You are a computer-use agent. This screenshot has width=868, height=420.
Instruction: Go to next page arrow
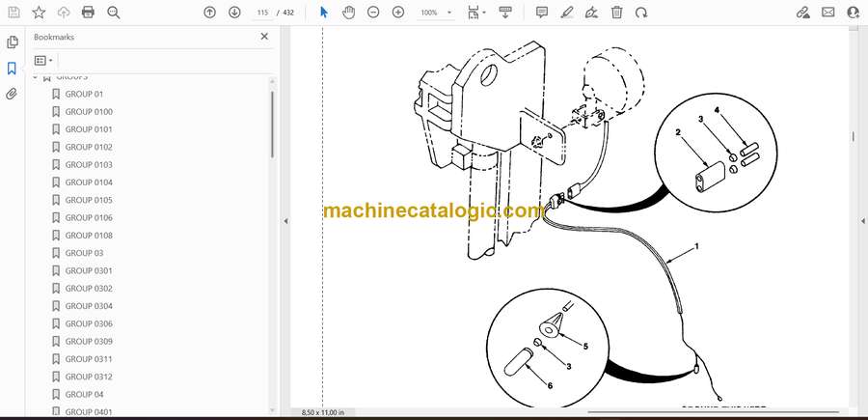[x=234, y=13]
